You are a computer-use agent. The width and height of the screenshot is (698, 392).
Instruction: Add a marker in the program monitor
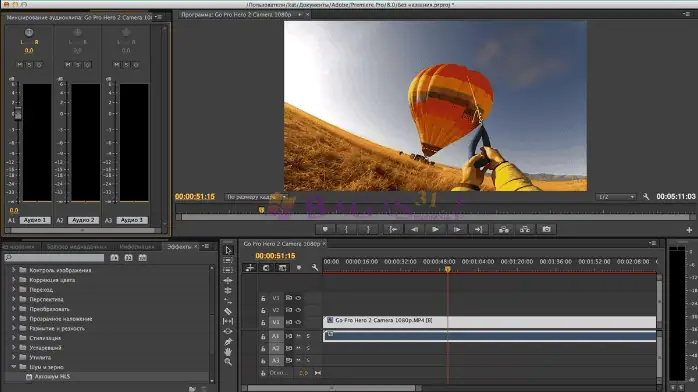coord(325,229)
